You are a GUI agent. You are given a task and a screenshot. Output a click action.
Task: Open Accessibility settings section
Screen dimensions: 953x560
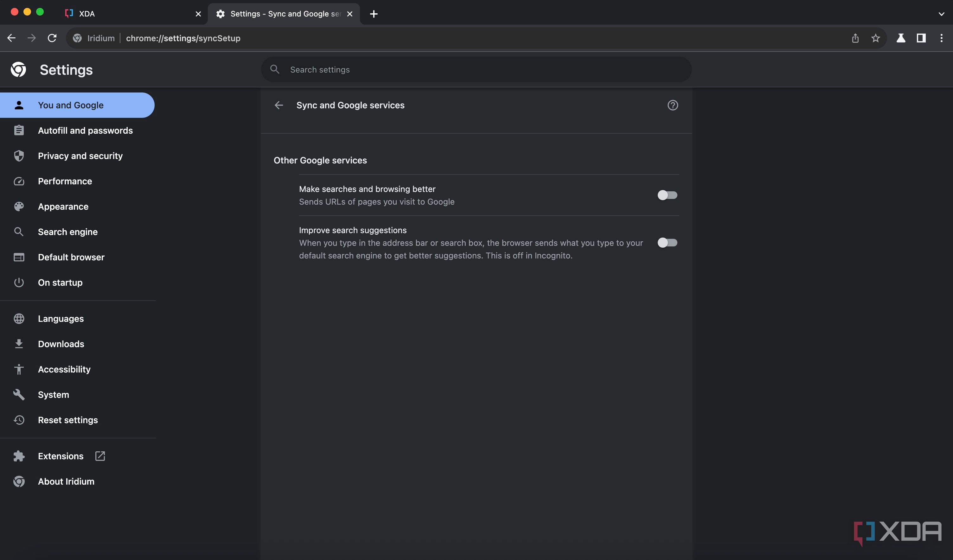click(x=77, y=369)
